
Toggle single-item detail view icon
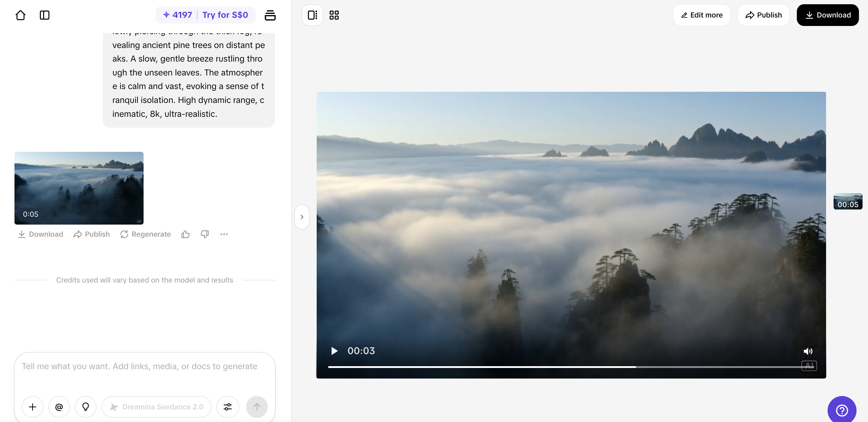point(312,15)
